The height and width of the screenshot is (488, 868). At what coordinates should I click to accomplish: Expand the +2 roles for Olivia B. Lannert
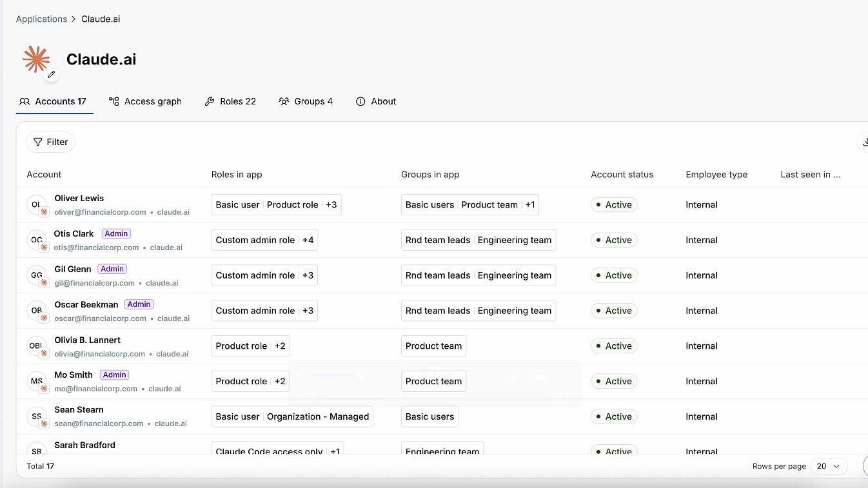[x=280, y=346]
